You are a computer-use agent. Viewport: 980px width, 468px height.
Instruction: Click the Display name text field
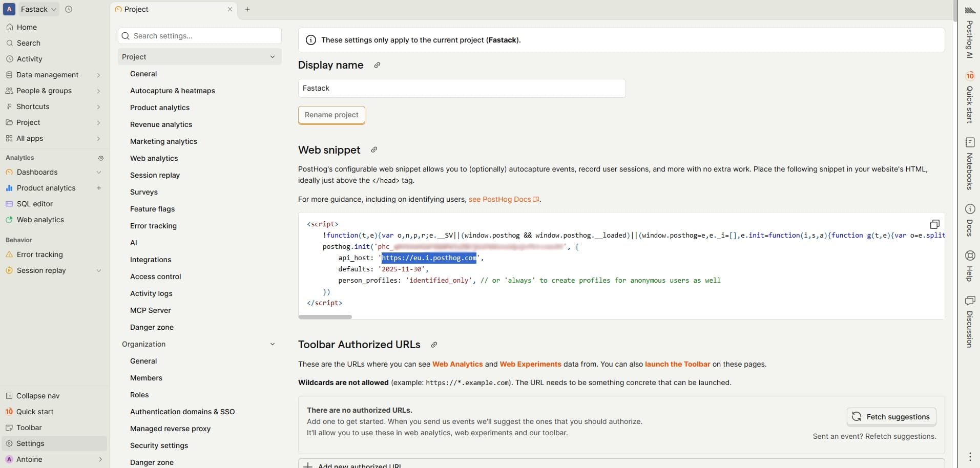coord(462,88)
